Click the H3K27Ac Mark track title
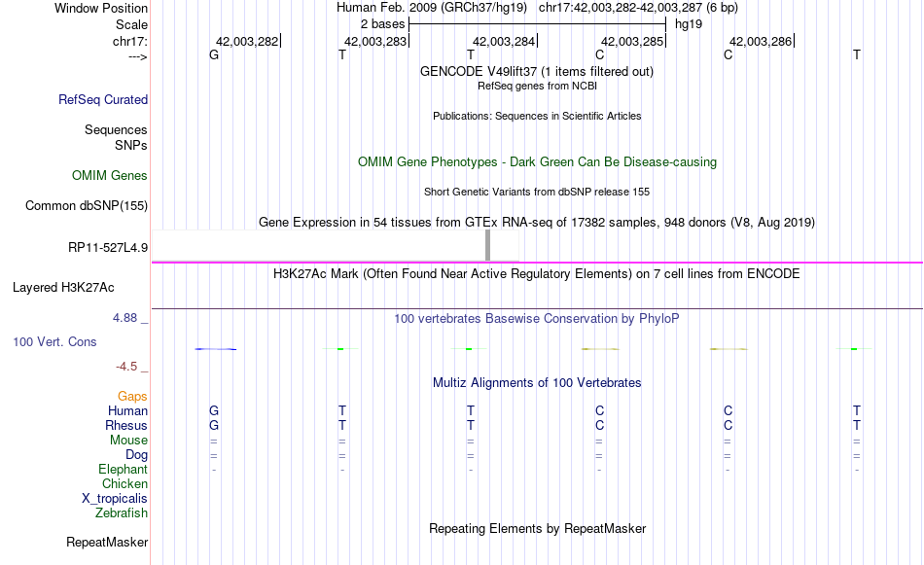 coord(537,274)
